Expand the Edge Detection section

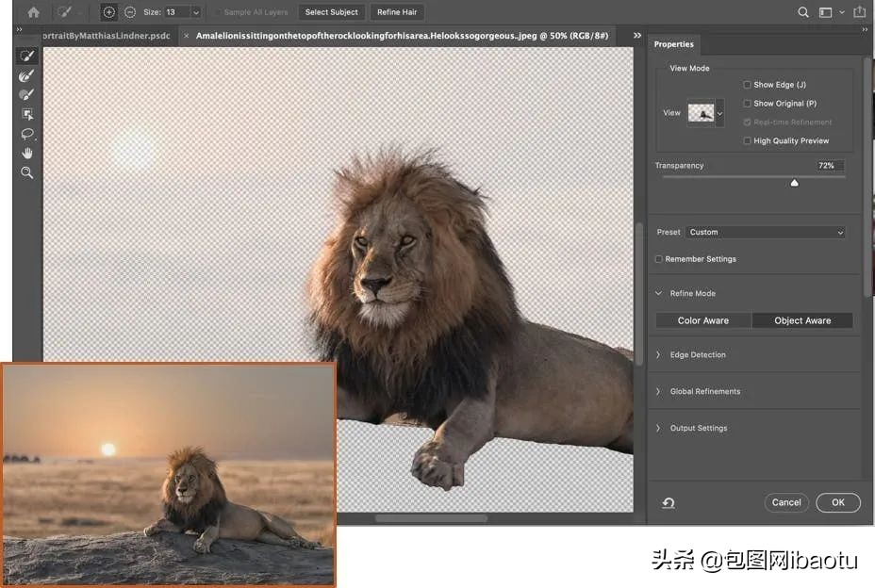click(699, 354)
